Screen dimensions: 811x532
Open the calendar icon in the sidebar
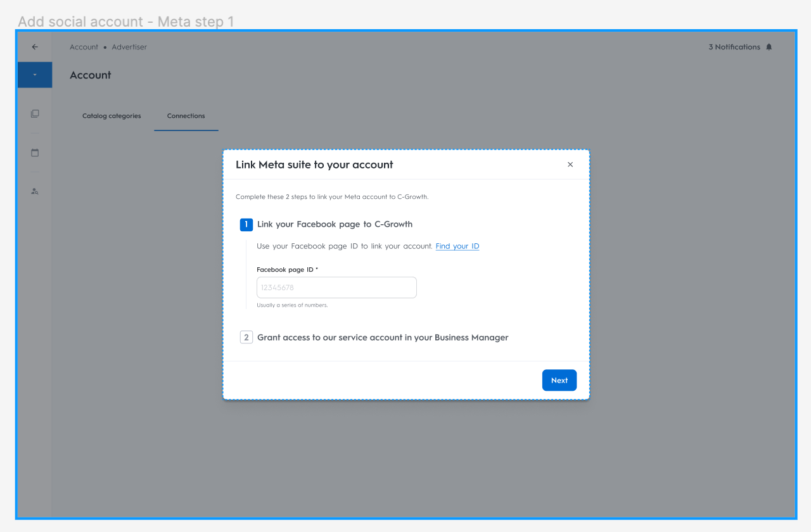click(x=35, y=153)
